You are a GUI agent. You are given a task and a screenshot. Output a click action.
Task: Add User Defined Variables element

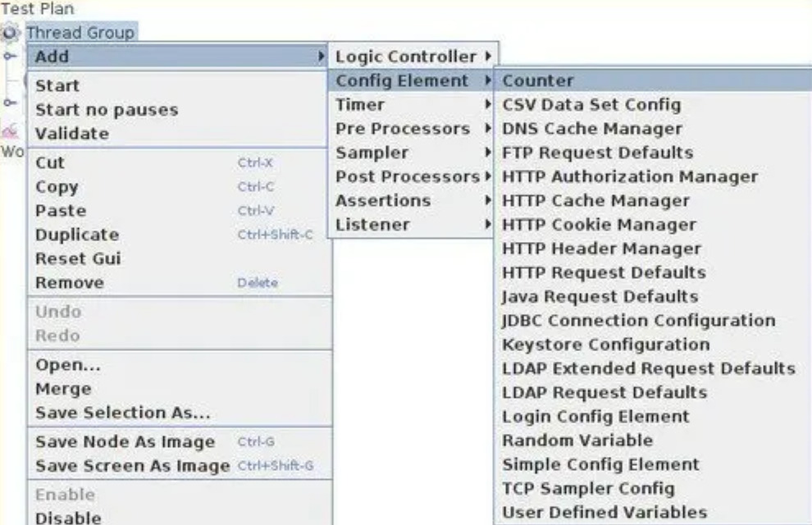click(604, 513)
